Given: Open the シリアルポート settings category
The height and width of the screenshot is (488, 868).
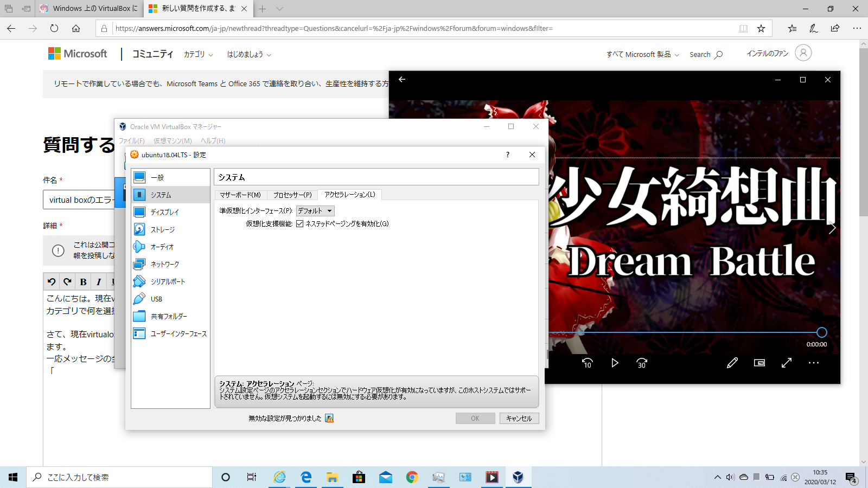Looking at the screenshot, I should [x=170, y=281].
